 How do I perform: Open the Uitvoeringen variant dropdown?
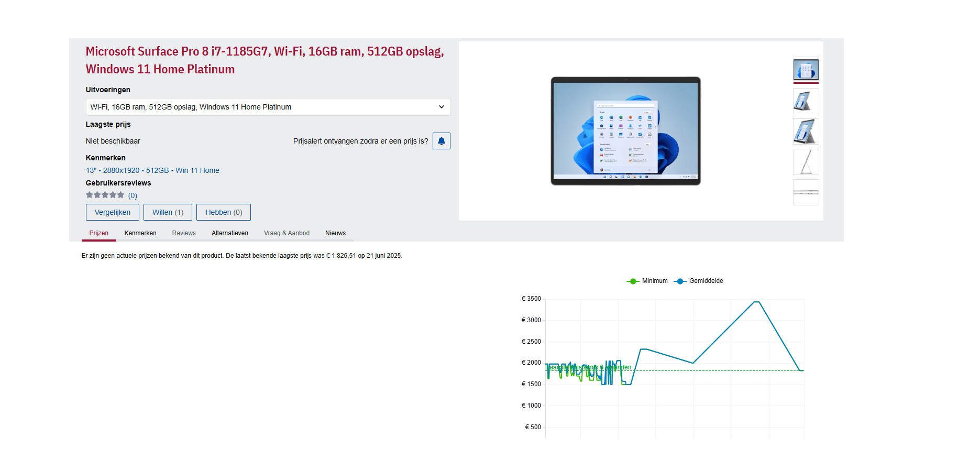[268, 107]
